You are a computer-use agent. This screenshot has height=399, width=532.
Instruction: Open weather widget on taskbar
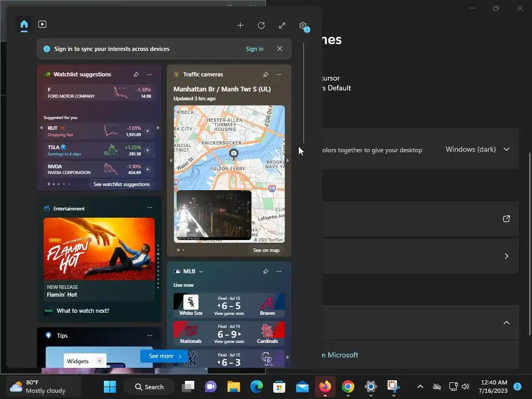pyautogui.click(x=44, y=387)
